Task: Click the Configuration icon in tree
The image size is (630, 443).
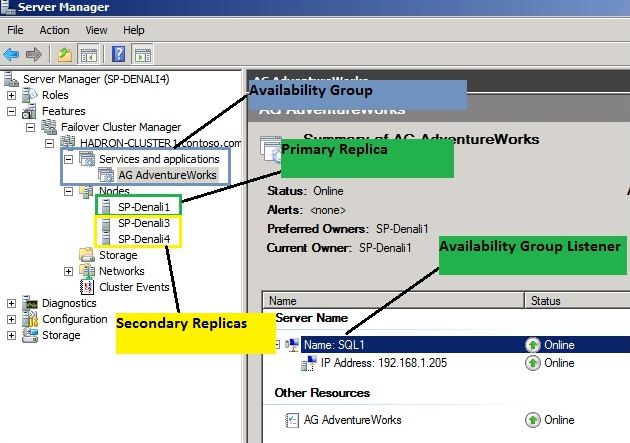Action: [x=30, y=319]
